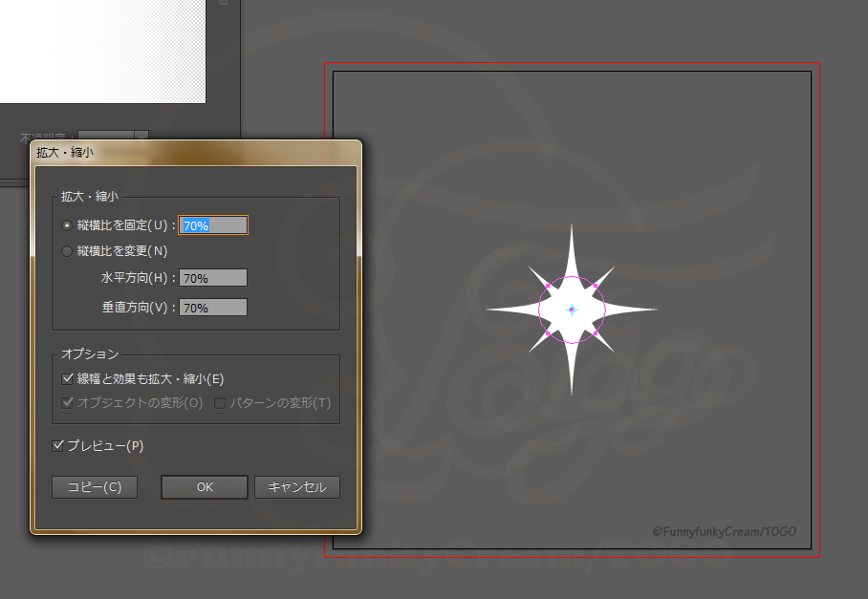The image size is (868, 599).
Task: Toggle the パターンの変形(T) checkbox
Action: tap(220, 403)
